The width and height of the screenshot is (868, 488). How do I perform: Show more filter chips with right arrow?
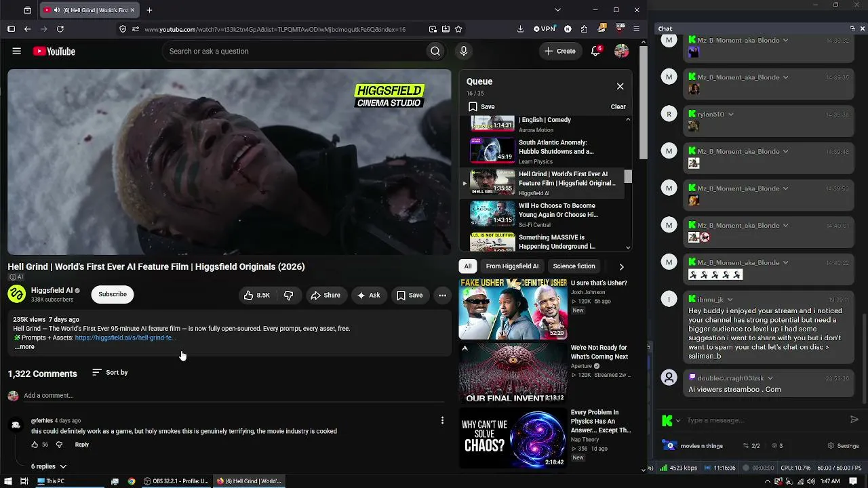(621, 266)
